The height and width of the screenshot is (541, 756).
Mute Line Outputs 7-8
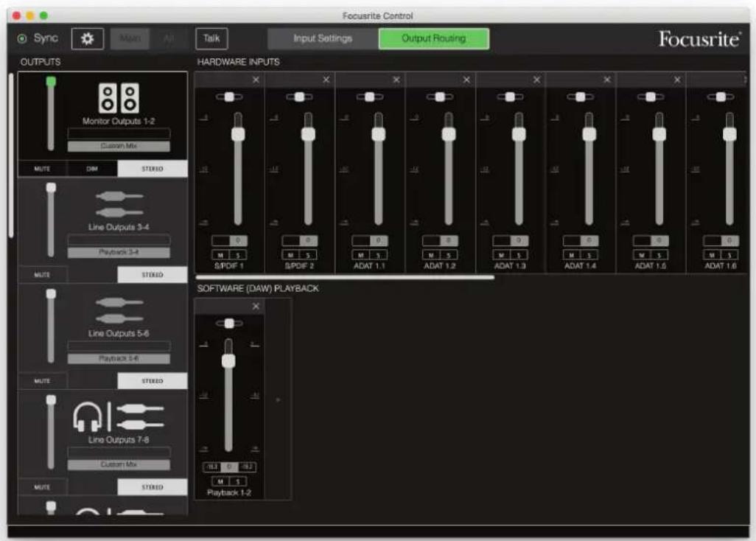click(43, 487)
